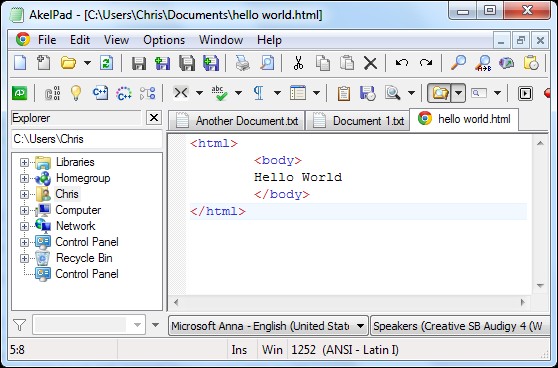
Task: Switch to Another Document.txt tab
Action: point(236,121)
